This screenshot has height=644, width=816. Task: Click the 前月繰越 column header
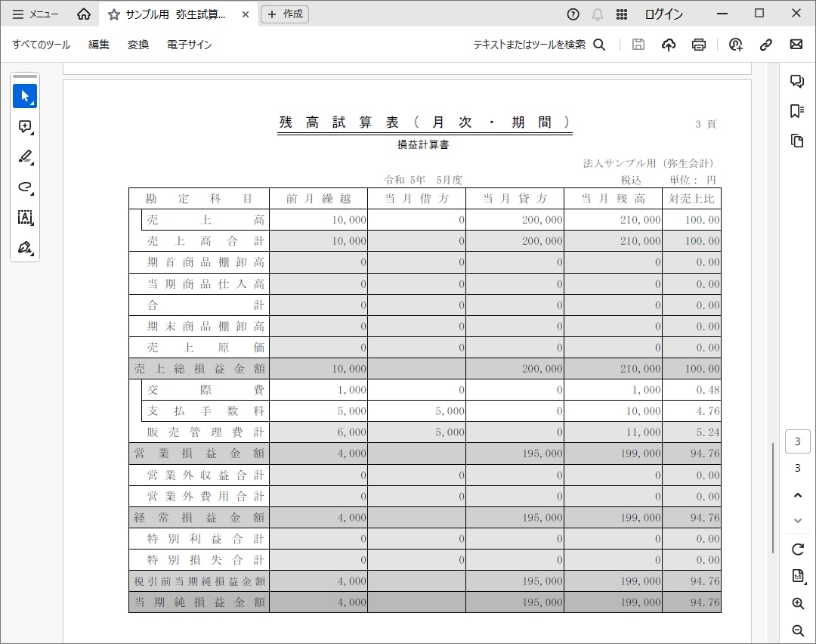[319, 198]
